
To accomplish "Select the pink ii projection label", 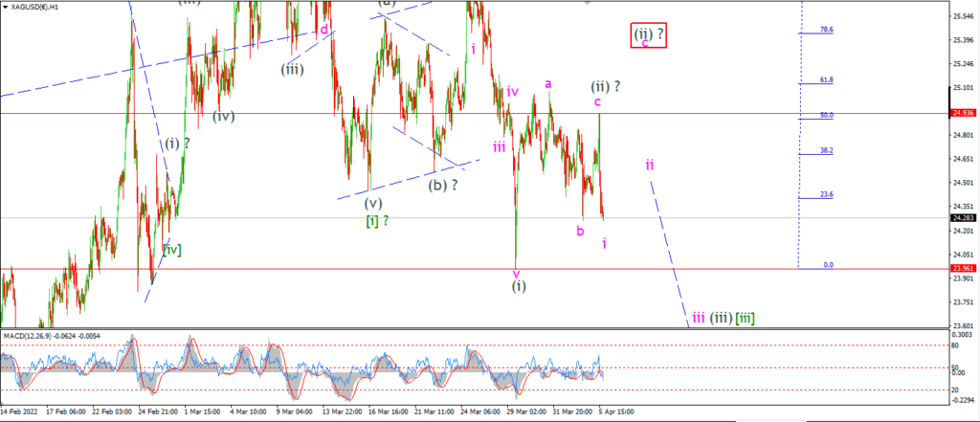I will click(650, 165).
